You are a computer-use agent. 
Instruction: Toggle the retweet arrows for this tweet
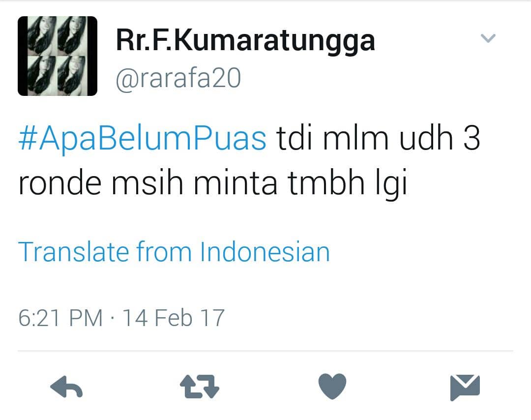click(x=200, y=386)
